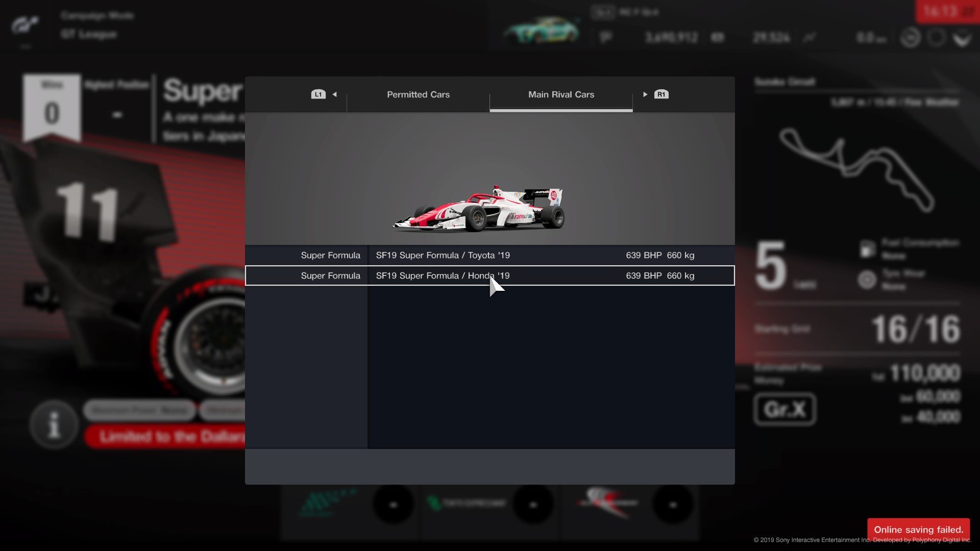The width and height of the screenshot is (980, 551).
Task: Dismiss the Online saving failed notification
Action: click(x=918, y=530)
